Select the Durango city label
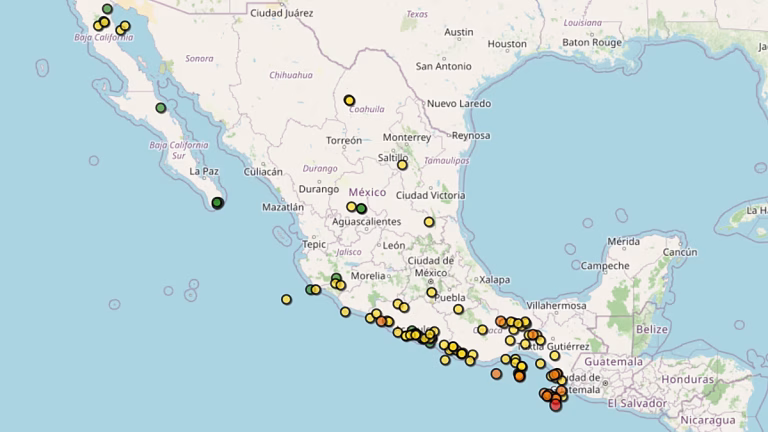This screenshot has width=768, height=432. click(319, 189)
